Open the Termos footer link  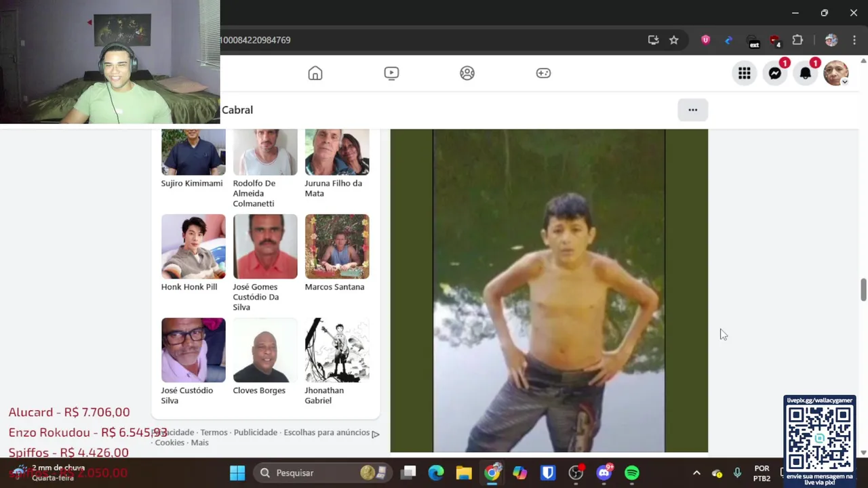214,432
